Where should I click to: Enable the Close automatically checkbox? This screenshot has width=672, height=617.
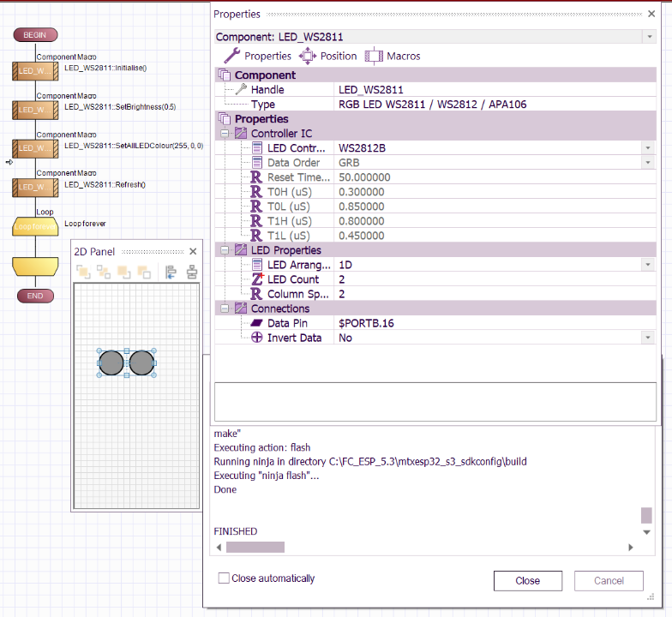[x=225, y=578]
